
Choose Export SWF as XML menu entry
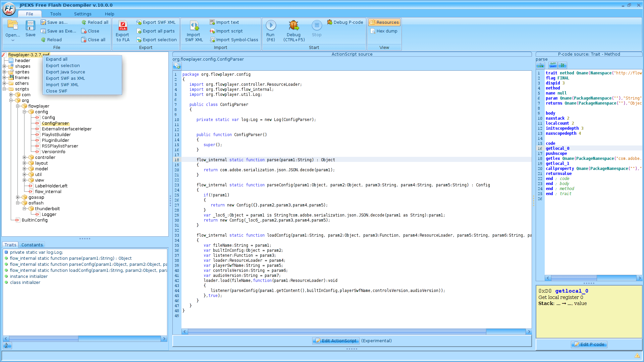(x=83, y=78)
